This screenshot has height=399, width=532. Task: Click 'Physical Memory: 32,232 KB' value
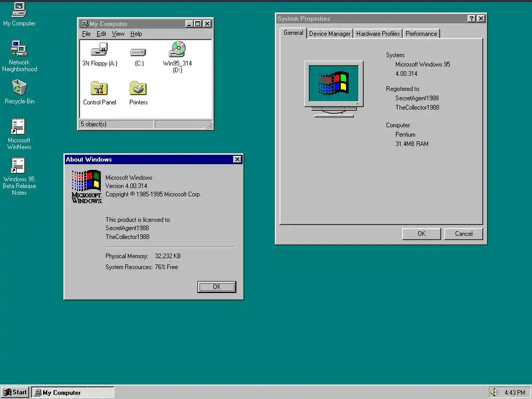(x=168, y=256)
